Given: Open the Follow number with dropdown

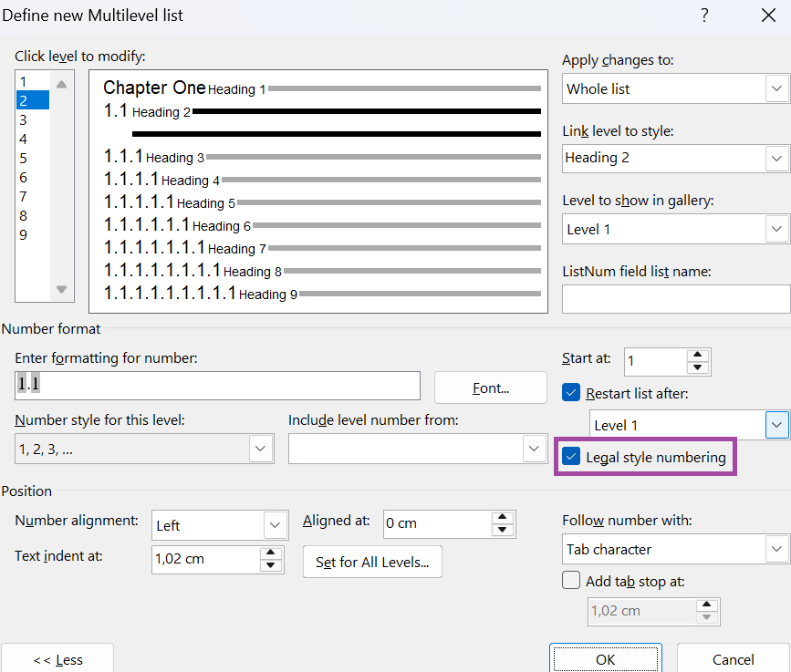Looking at the screenshot, I should (776, 550).
